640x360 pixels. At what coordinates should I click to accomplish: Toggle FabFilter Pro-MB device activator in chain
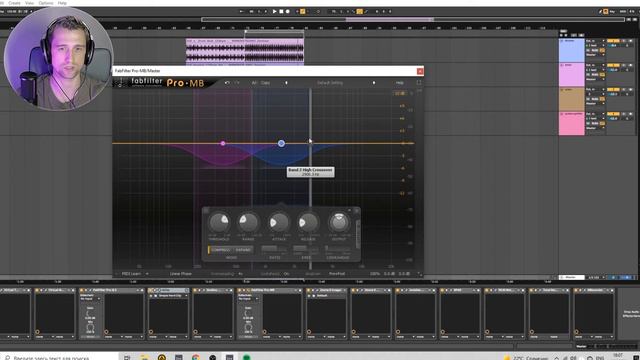click(240, 290)
